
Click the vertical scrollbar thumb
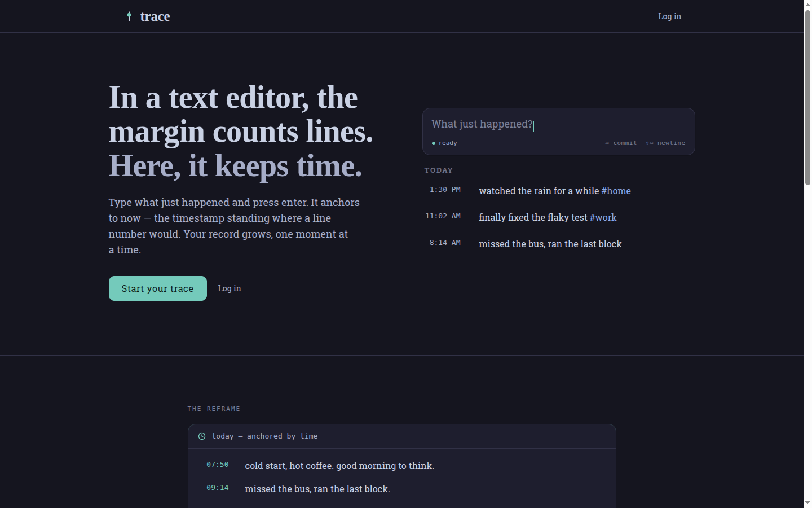point(807,97)
